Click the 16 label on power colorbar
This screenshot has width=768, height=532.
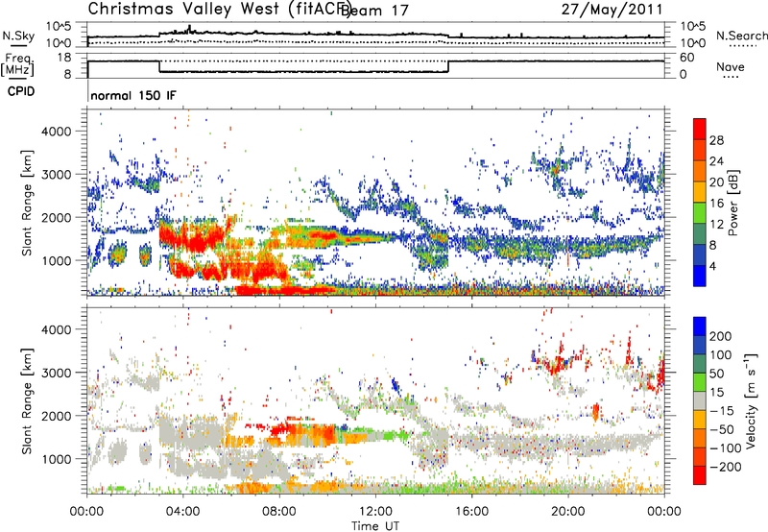tap(716, 204)
